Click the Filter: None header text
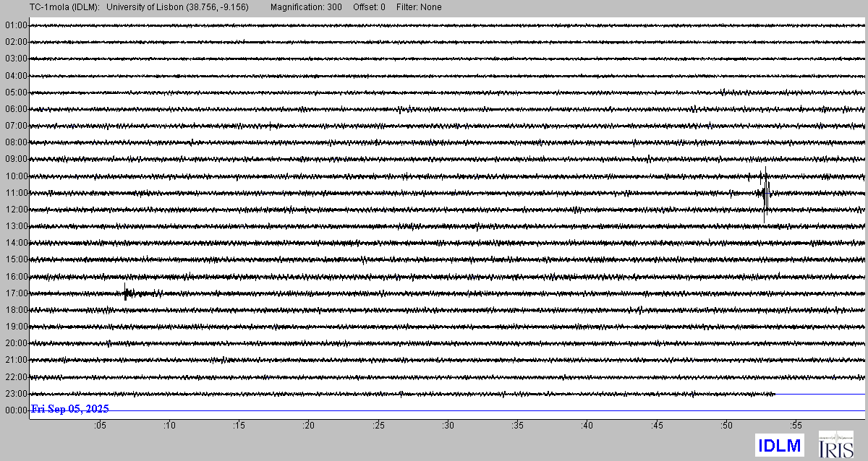Viewport: 868px width, 461px height. point(419,7)
